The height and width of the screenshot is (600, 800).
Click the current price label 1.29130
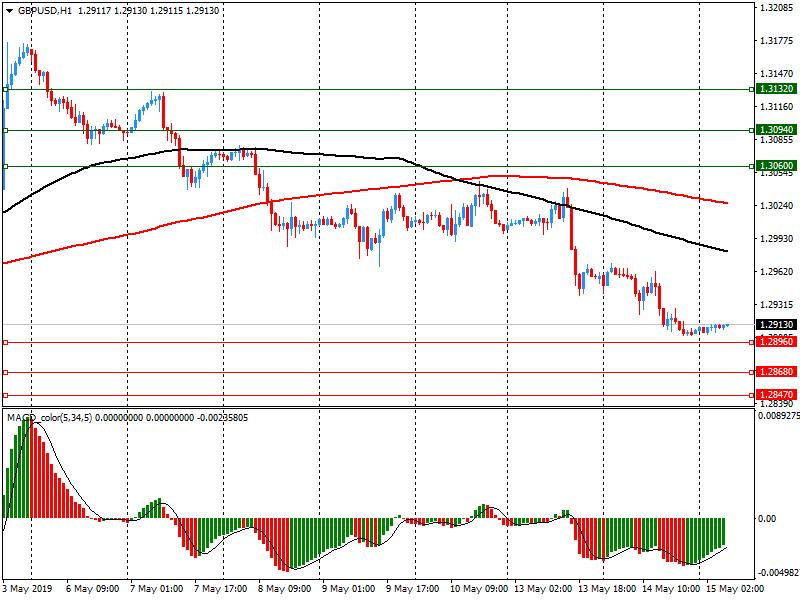click(x=776, y=325)
